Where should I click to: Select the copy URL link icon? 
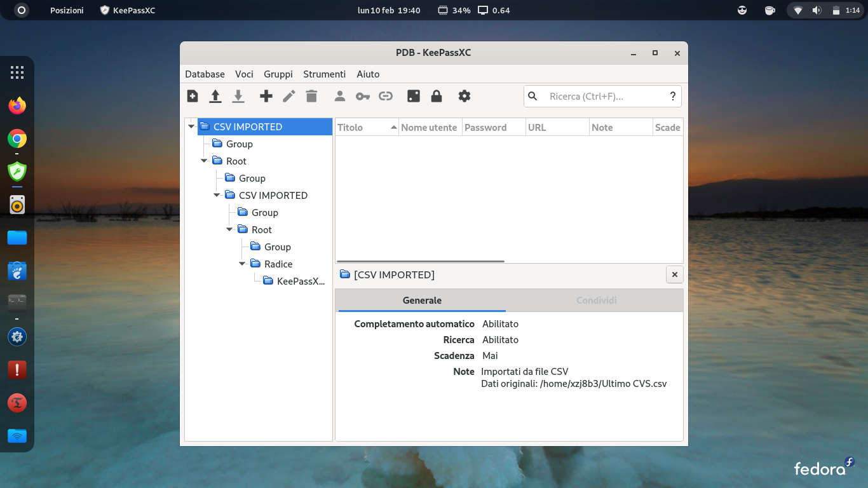coord(386,96)
